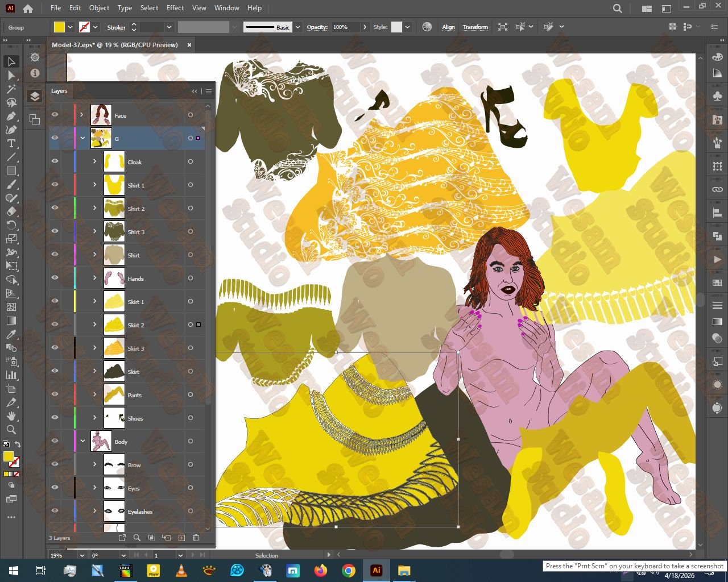The width and height of the screenshot is (728, 582).
Task: Switch to Model-37.eps document tab
Action: [114, 45]
